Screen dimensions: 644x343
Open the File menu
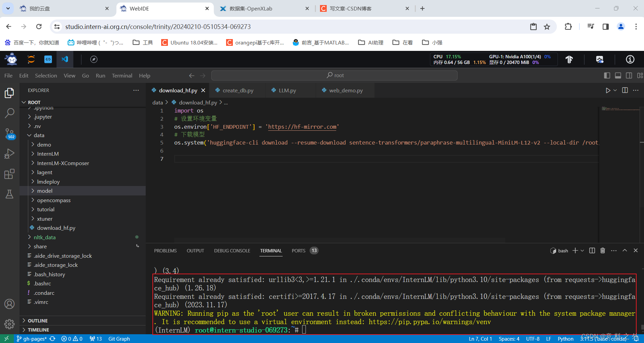[8, 75]
